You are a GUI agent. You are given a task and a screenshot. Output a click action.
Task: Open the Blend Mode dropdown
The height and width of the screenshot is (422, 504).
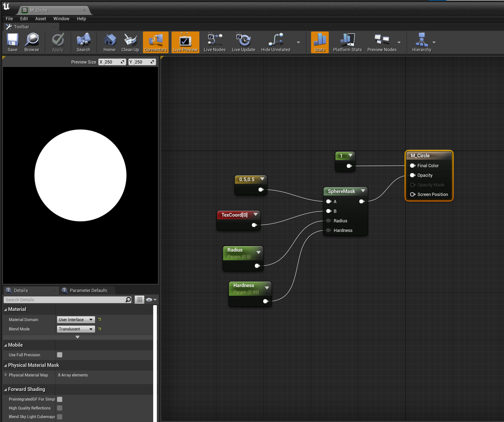point(76,329)
